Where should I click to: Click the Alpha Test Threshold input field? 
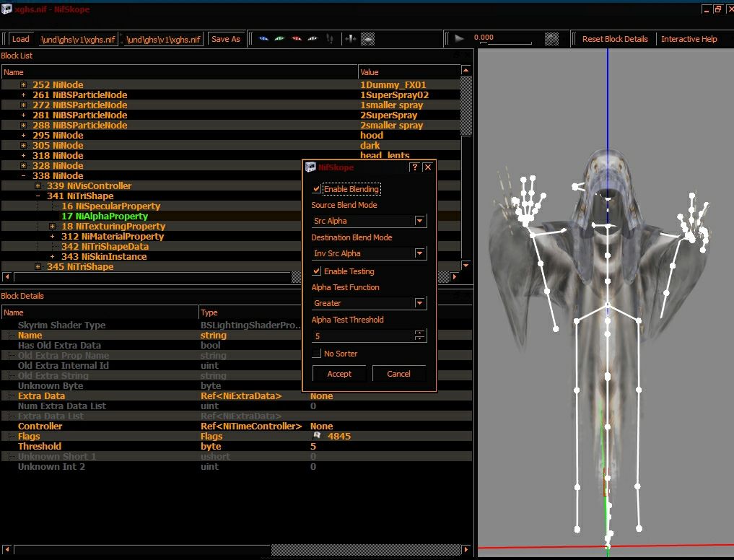click(363, 336)
